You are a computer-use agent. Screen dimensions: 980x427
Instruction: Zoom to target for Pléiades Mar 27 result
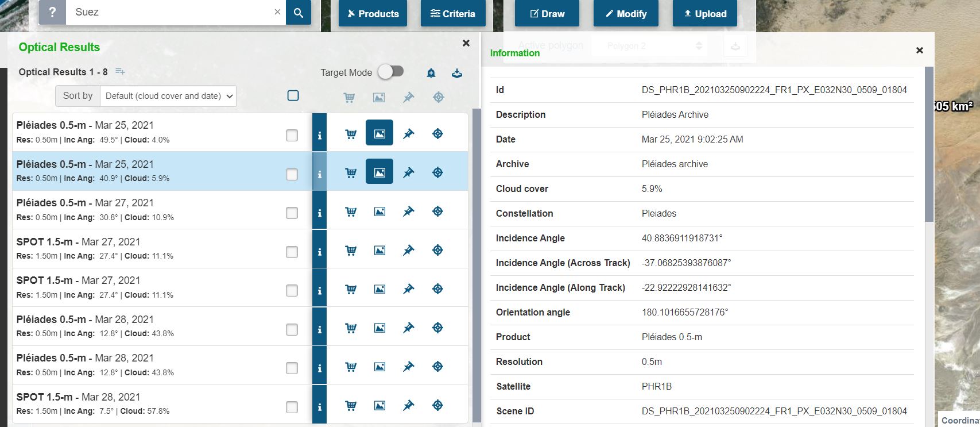437,211
